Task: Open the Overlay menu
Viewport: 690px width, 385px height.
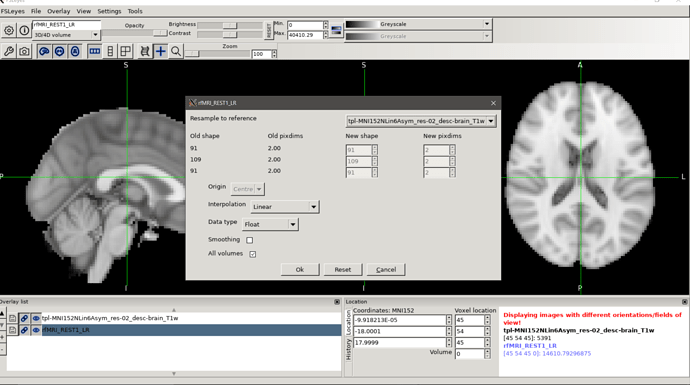Action: point(59,11)
